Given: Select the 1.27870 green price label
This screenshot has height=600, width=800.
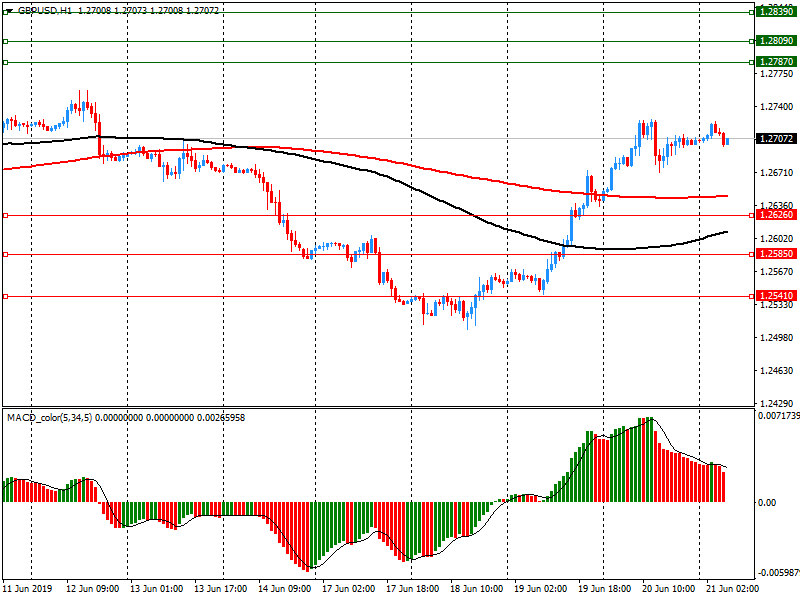Looking at the screenshot, I should click(776, 62).
